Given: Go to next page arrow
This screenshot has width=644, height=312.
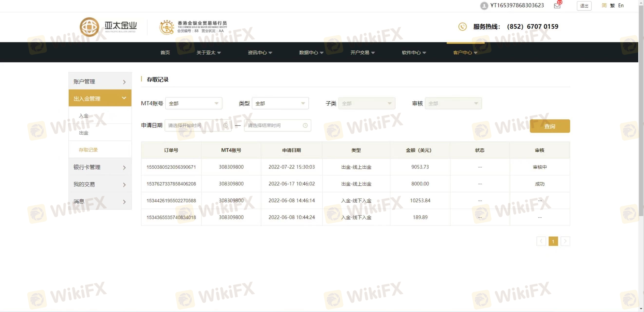Looking at the screenshot, I should point(565,241).
